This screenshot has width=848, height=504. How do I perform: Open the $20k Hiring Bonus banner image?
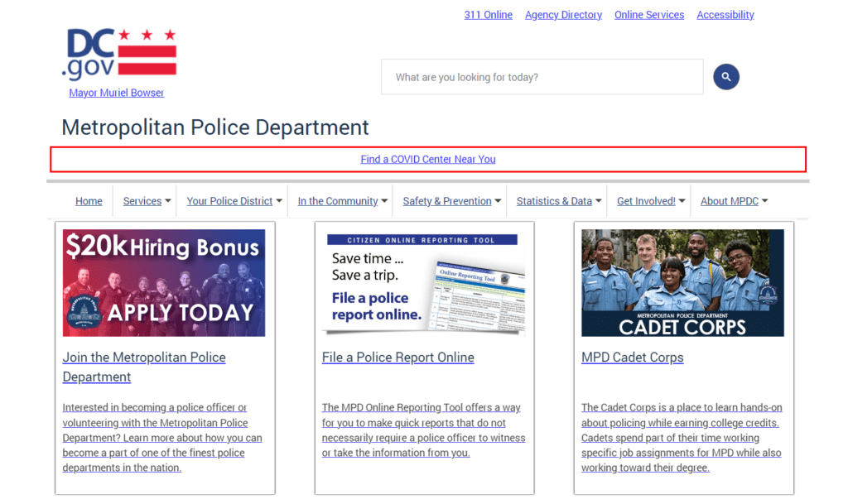click(164, 281)
